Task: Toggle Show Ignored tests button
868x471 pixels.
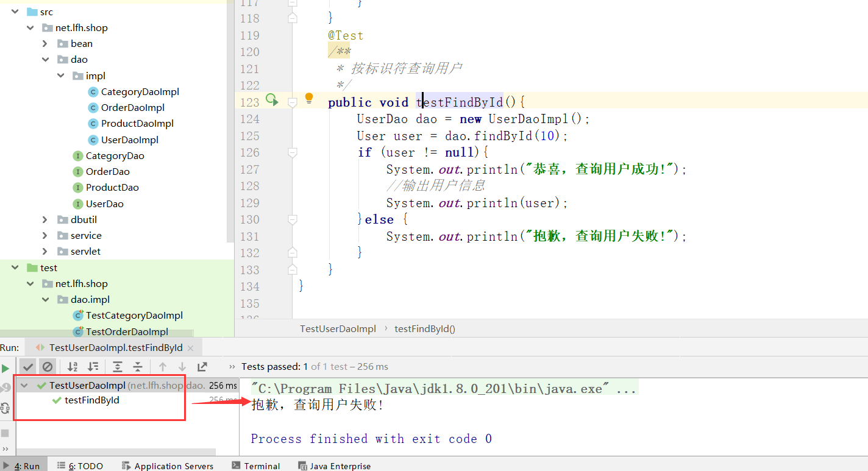Action: (x=48, y=367)
